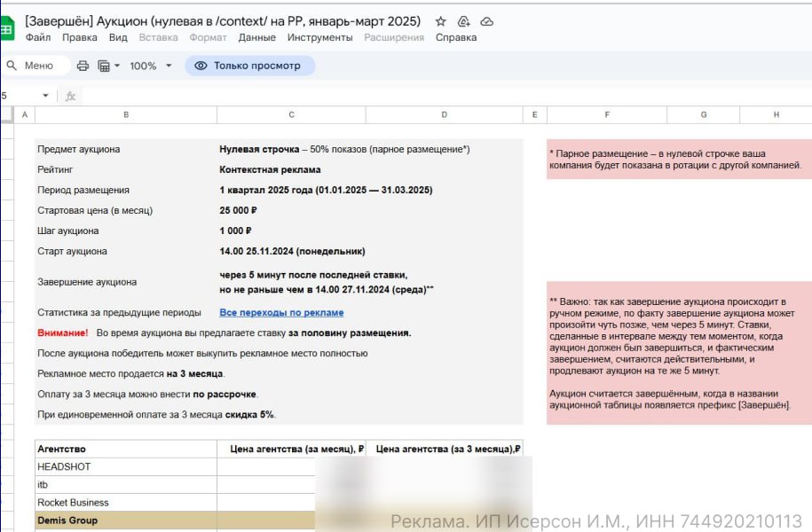Click the Меню search field

point(39,66)
